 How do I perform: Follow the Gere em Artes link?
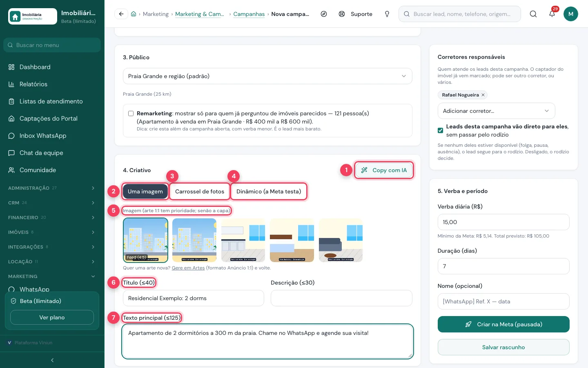tap(188, 268)
